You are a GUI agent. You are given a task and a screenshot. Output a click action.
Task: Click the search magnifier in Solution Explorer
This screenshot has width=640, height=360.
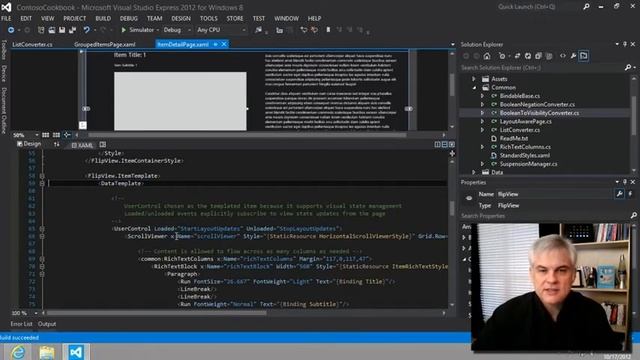(x=628, y=67)
